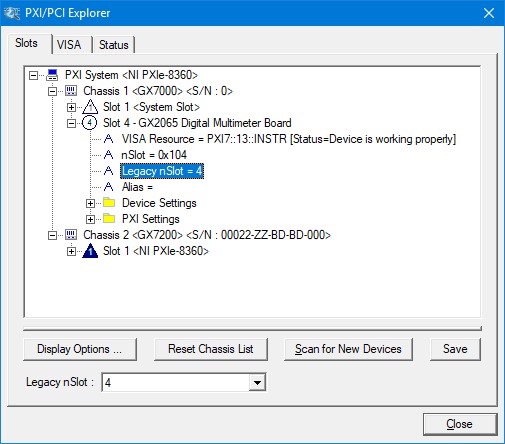Switch to the Status tab
Image resolution: width=505 pixels, height=444 pixels.
114,45
